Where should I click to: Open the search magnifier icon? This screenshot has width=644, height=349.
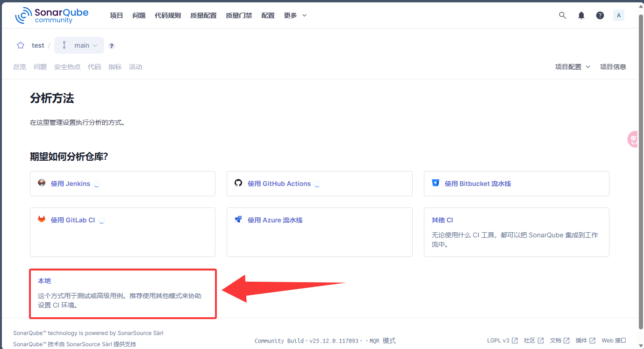coord(563,15)
